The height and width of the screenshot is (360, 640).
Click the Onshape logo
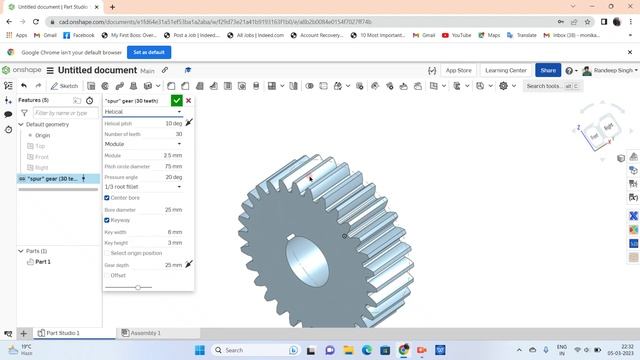click(x=22, y=70)
